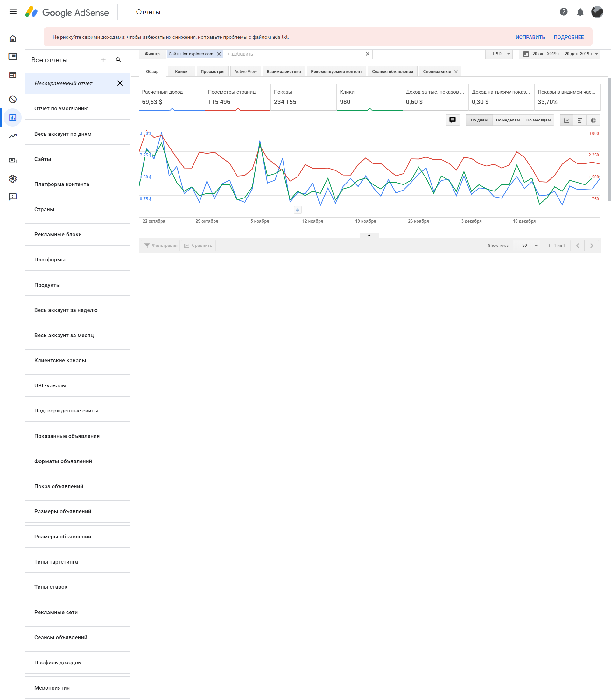The height and width of the screenshot is (700, 611).
Task: Toggle the По неделям grouping
Action: pos(507,120)
